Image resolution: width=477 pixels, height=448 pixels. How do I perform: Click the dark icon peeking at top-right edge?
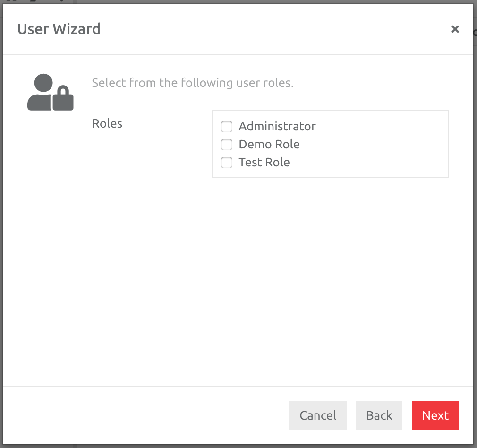pyautogui.click(x=474, y=31)
